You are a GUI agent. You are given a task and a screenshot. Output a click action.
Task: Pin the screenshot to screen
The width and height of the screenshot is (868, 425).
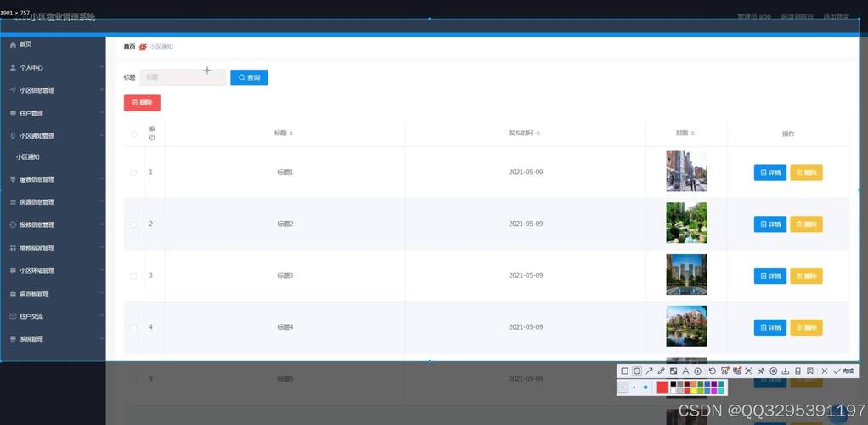click(x=761, y=371)
